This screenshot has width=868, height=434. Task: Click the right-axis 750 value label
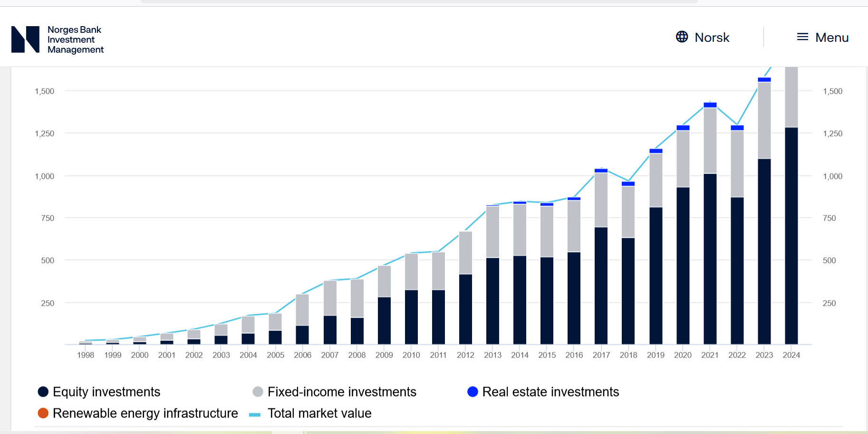pyautogui.click(x=829, y=218)
